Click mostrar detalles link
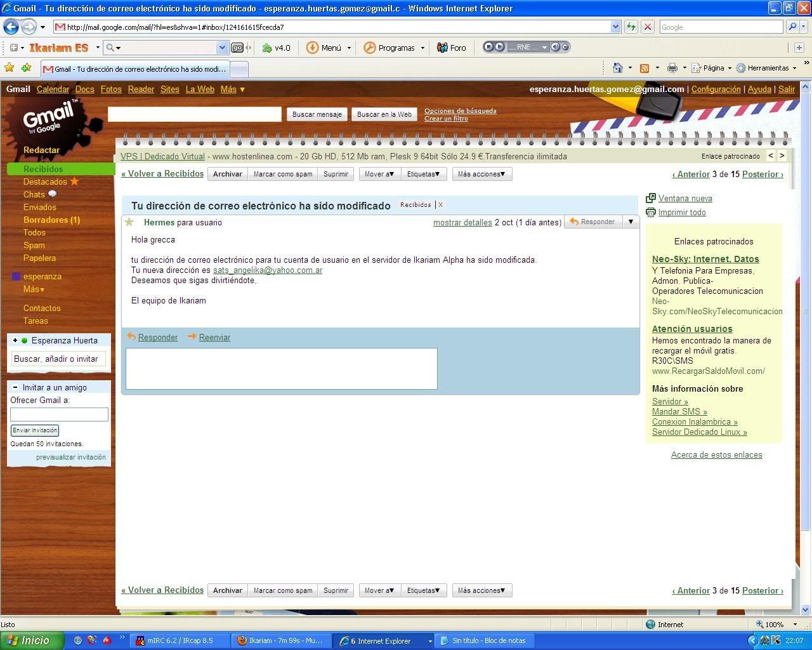 coord(462,222)
